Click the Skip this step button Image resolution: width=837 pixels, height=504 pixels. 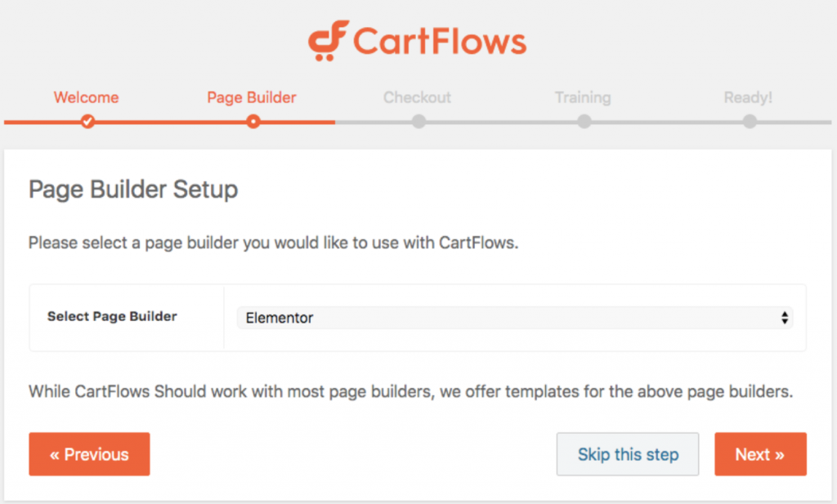(x=628, y=454)
